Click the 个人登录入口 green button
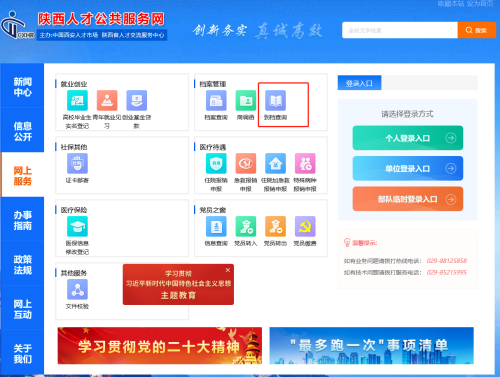Screen dimensions: 500x377 click(408, 138)
